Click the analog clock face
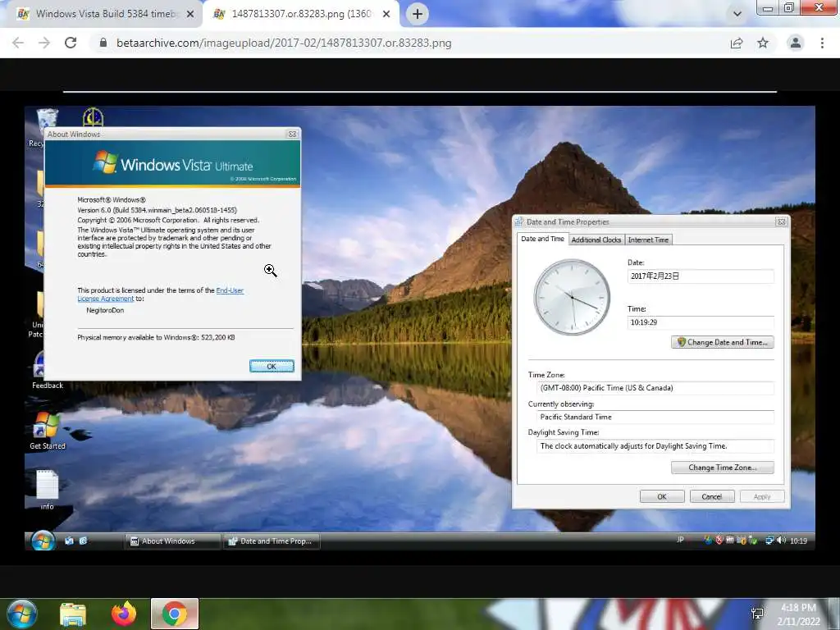 (572, 297)
